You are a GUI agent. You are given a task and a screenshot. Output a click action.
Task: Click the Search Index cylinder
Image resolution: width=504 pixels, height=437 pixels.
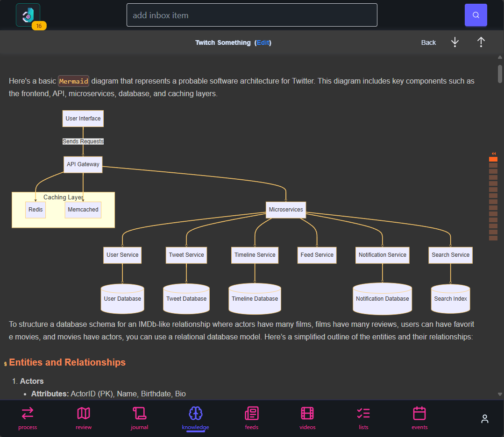tap(451, 298)
